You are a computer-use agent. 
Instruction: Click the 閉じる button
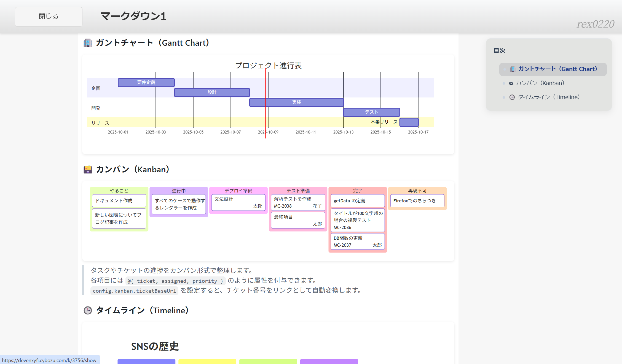[49, 17]
